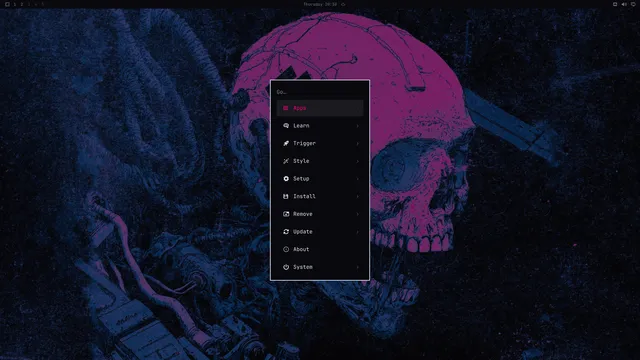Click the Style brush icon
This screenshot has height=360, width=640.
coord(286,161)
